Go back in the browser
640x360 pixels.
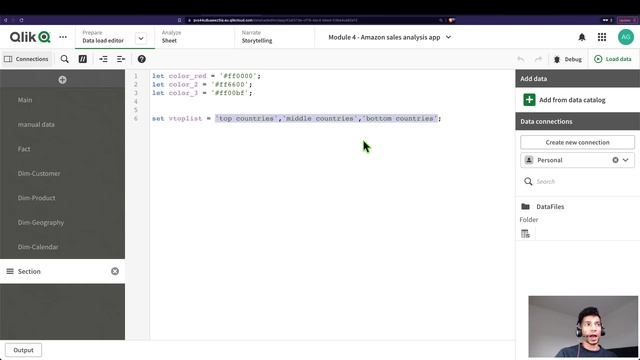[x=5, y=20]
